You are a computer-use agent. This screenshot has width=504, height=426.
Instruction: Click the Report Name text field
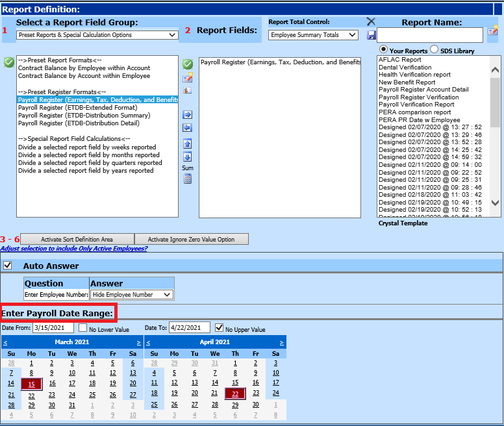[x=429, y=34]
